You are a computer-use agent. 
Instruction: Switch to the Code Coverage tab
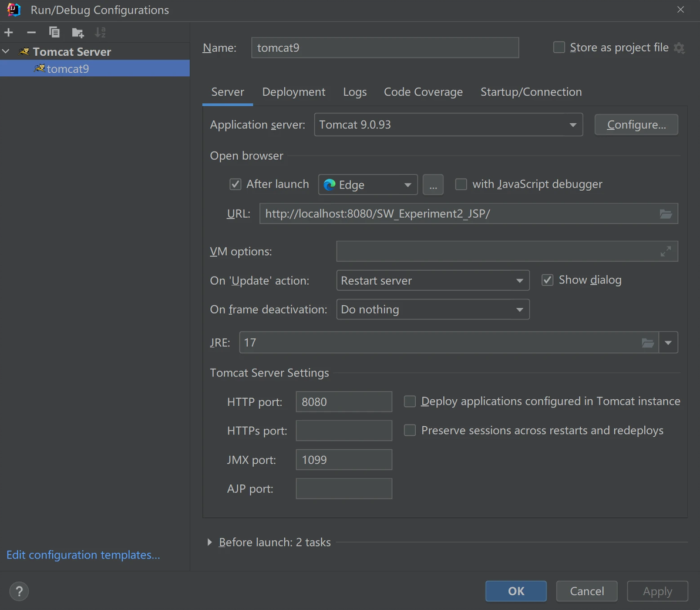(423, 92)
